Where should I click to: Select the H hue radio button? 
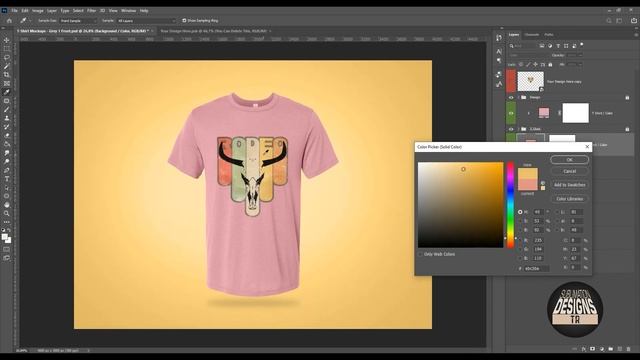[520, 212]
